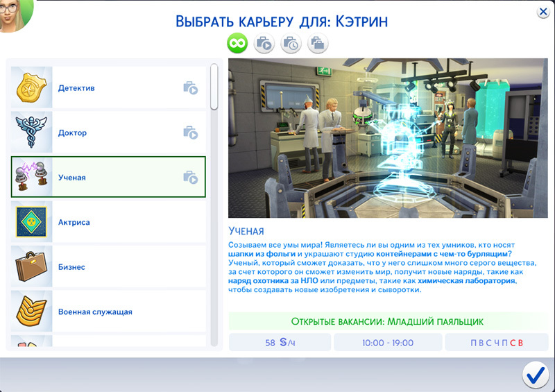Click the chevron rank icon for Военная служащая

point(31,312)
